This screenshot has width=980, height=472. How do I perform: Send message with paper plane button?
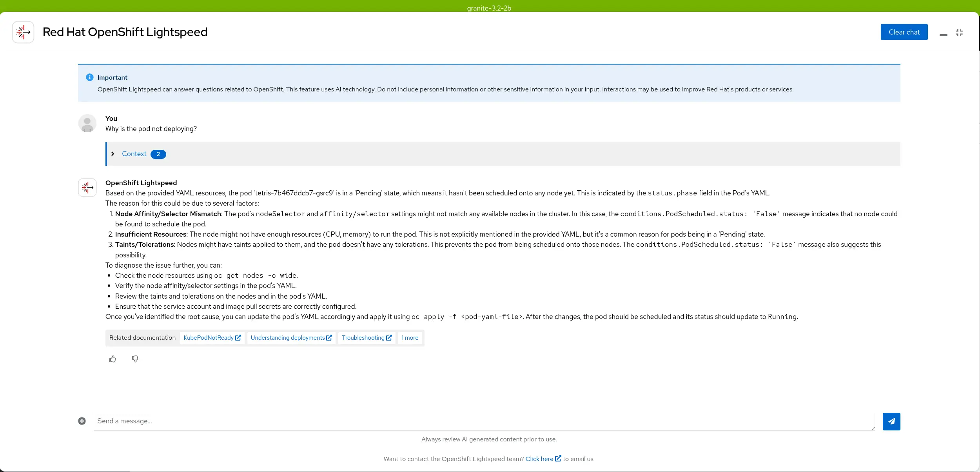click(x=891, y=421)
